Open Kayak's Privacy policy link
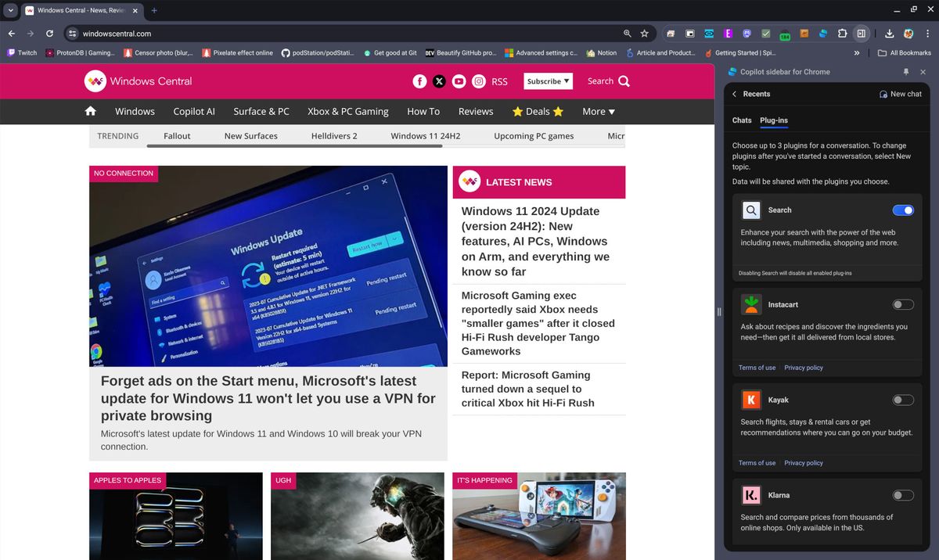Viewport: 939px width, 560px height. click(803, 462)
